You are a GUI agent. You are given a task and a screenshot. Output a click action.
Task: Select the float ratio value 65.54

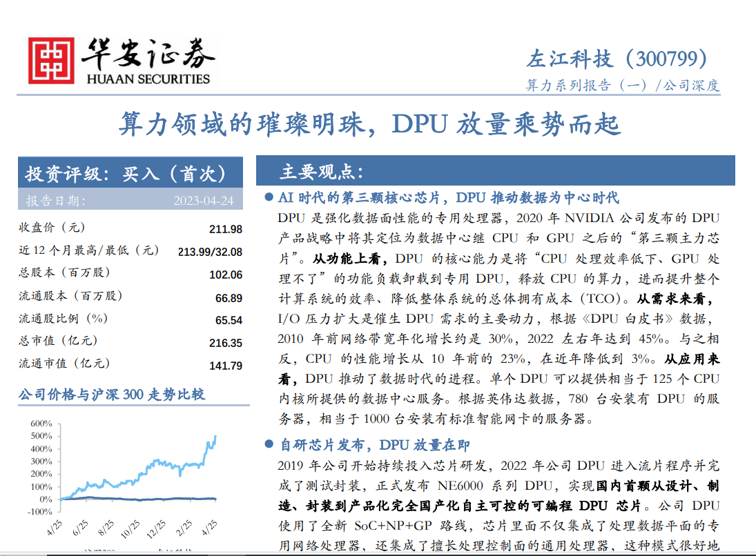[229, 320]
